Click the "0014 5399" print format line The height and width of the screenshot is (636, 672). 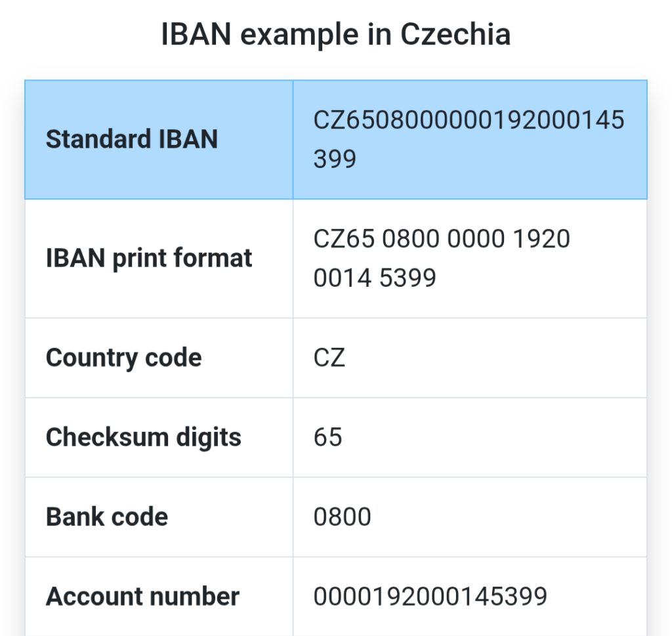(375, 278)
